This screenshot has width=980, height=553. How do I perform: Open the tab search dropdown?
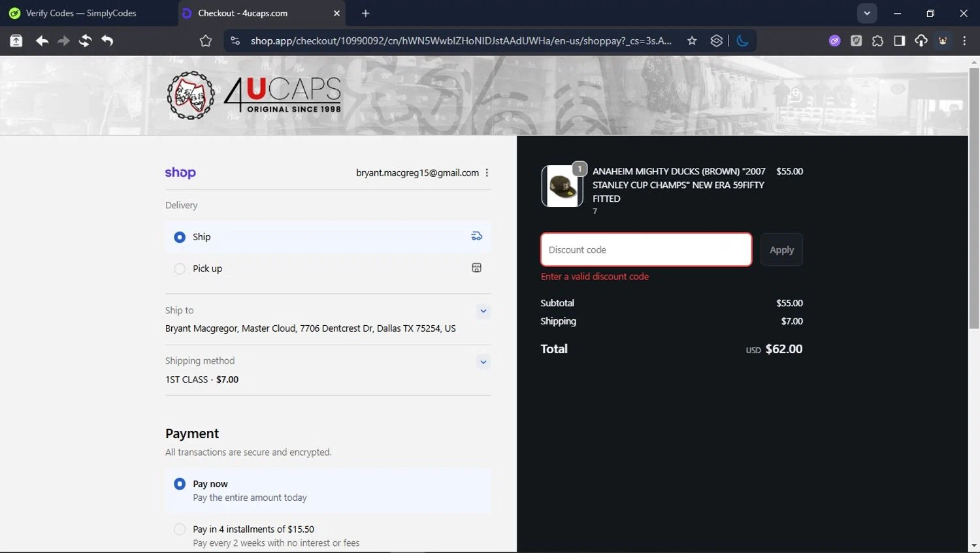867,13
